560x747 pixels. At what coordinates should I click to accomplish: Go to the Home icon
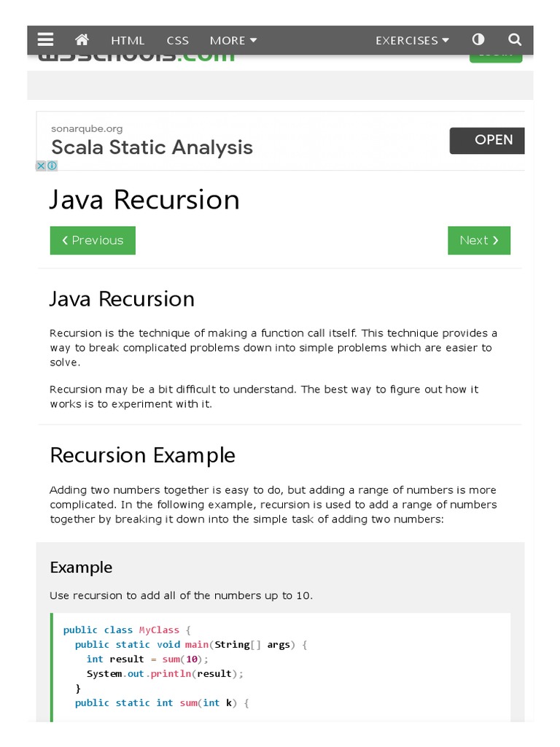point(82,40)
